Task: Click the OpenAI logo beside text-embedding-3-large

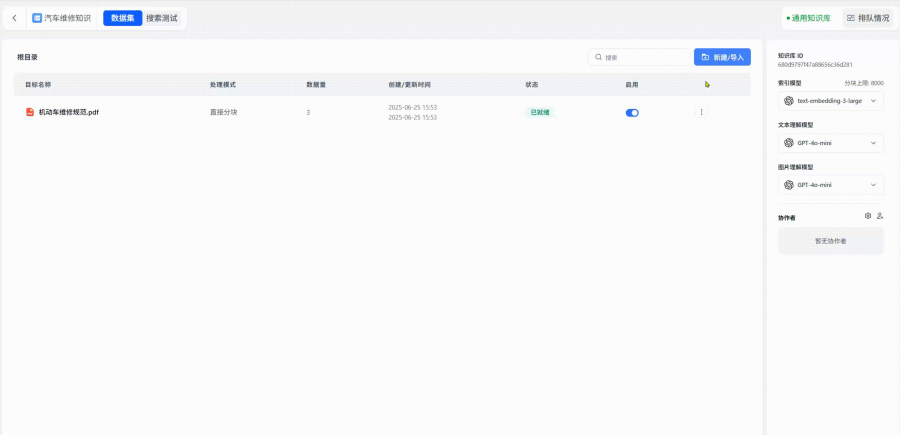Action: (789, 101)
